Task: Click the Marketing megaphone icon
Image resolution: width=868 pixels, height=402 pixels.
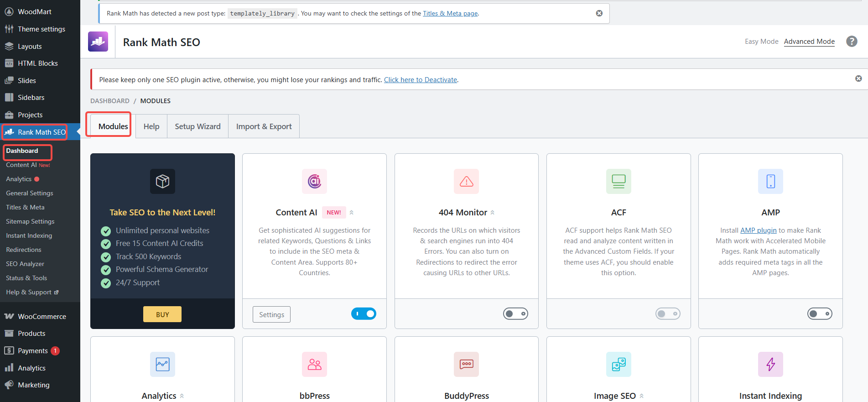Action: point(9,385)
